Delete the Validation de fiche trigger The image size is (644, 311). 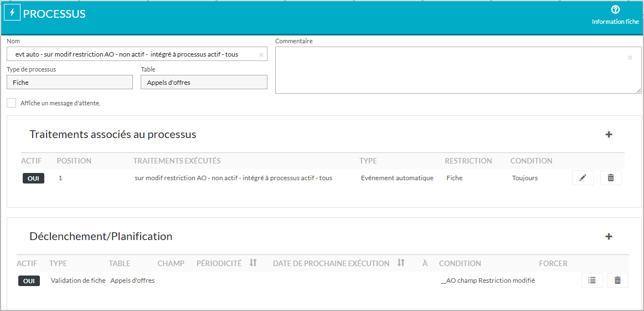[617, 280]
